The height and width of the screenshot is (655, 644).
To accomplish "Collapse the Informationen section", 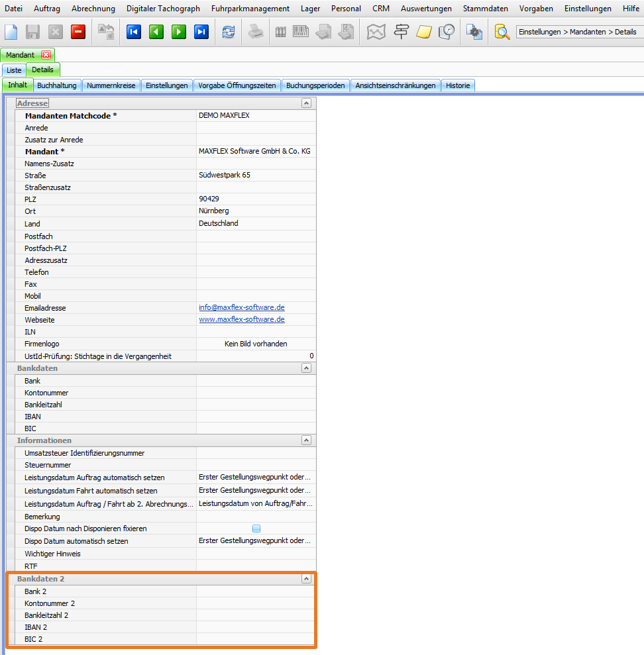I will pyautogui.click(x=306, y=440).
